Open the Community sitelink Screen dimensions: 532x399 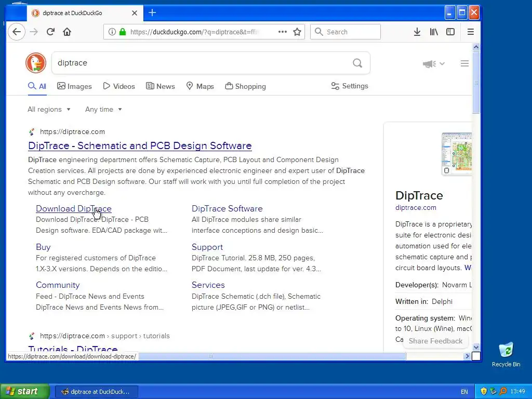tap(58, 285)
